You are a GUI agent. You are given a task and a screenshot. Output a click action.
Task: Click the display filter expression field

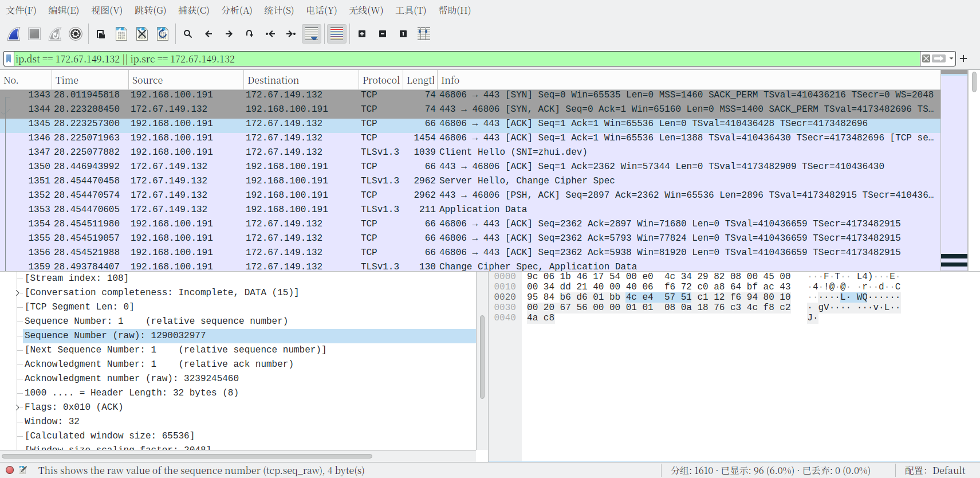click(458, 58)
